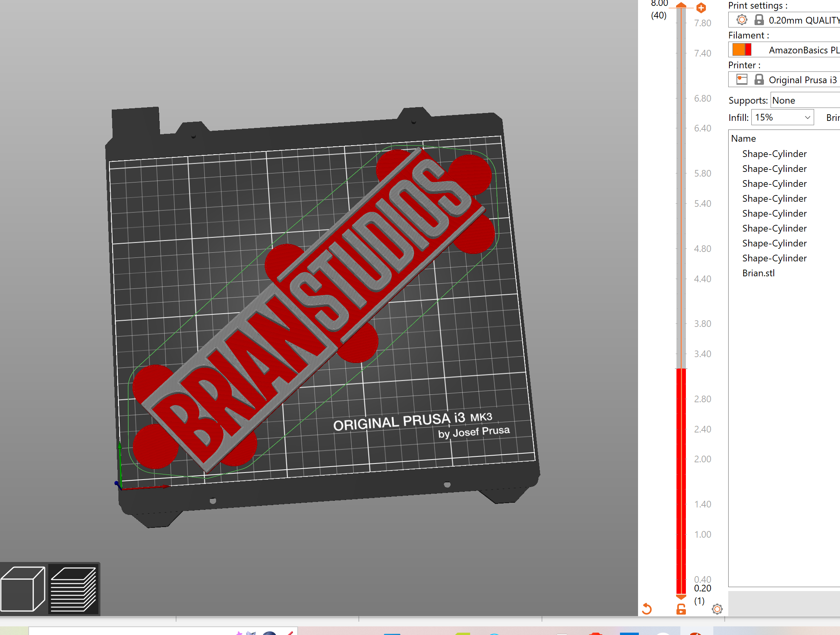This screenshot has width=840, height=635.
Task: Click the add color change plus icon
Action: pyautogui.click(x=701, y=7)
